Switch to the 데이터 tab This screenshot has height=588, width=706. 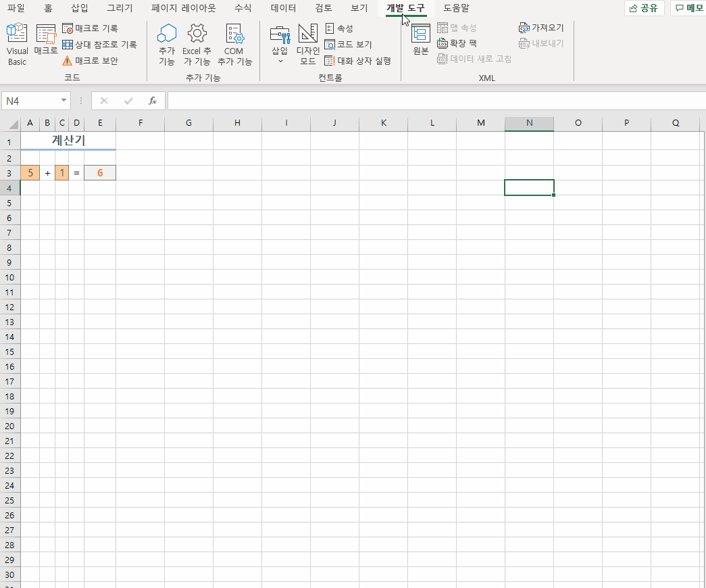[x=283, y=8]
